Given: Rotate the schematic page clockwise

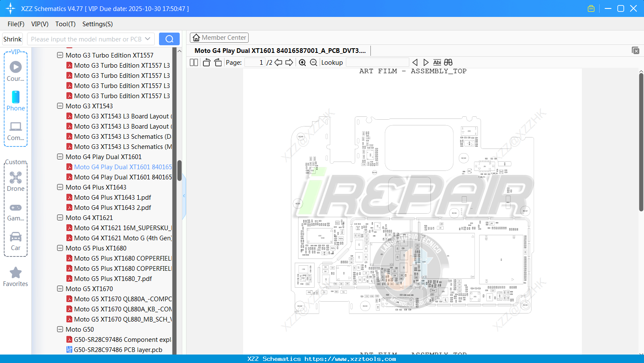Looking at the screenshot, I should point(217,62).
